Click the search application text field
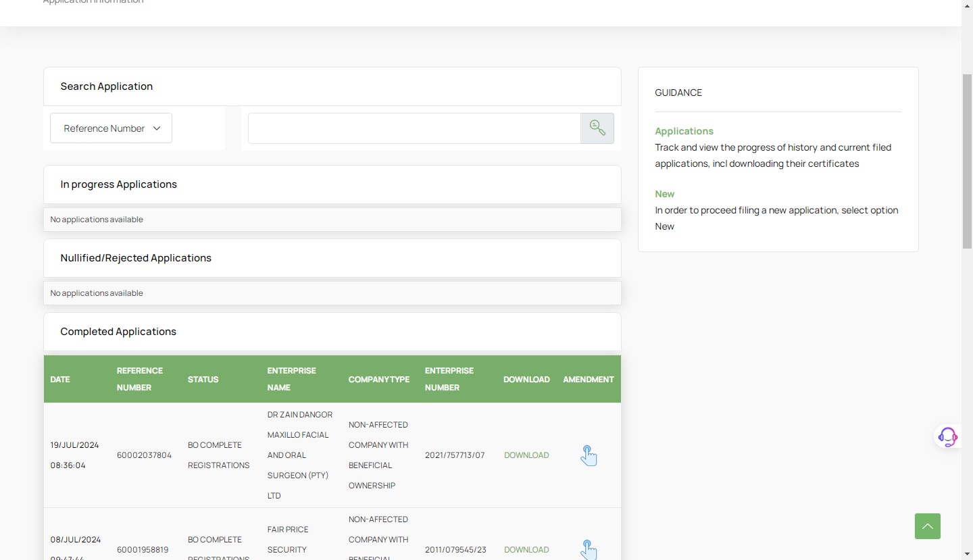This screenshot has height=560, width=973. 414,128
